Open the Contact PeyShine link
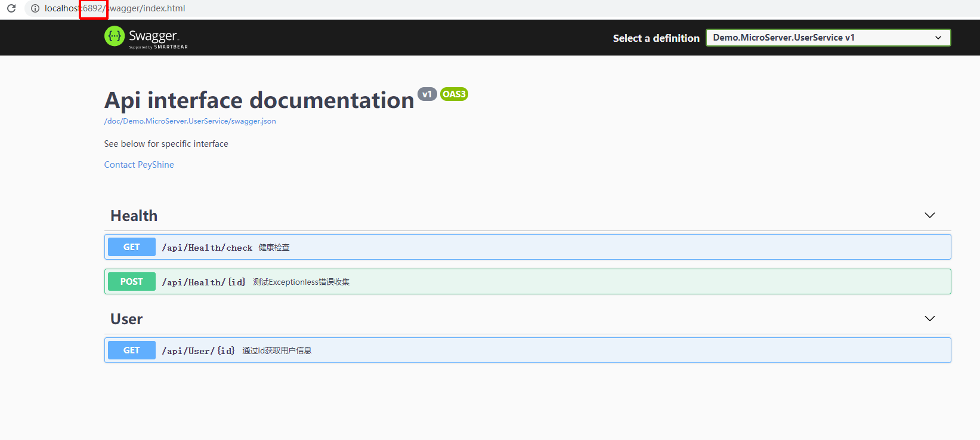980x440 pixels. pos(139,165)
